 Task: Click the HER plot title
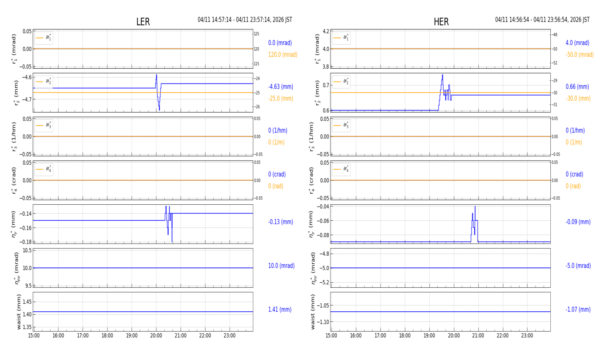441,22
